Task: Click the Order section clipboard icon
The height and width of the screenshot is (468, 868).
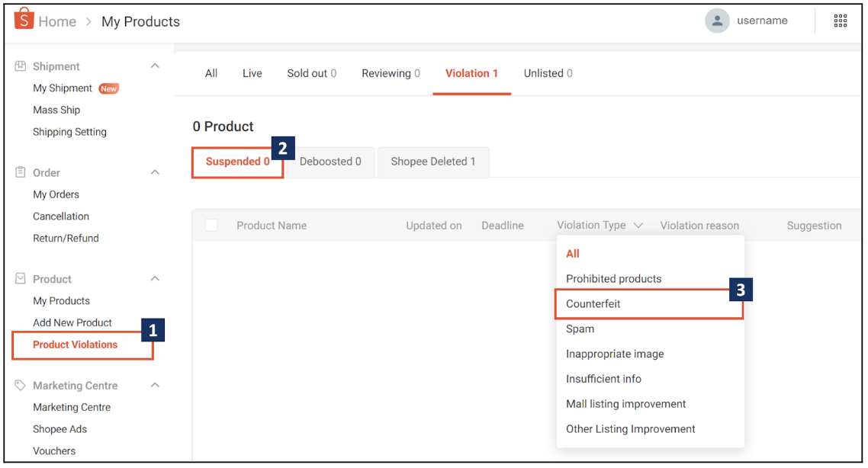Action: 21,173
